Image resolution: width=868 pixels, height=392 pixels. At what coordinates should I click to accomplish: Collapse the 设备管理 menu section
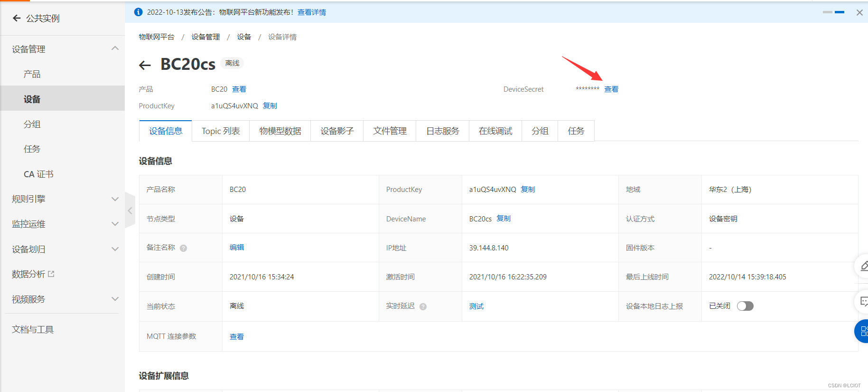click(x=115, y=48)
